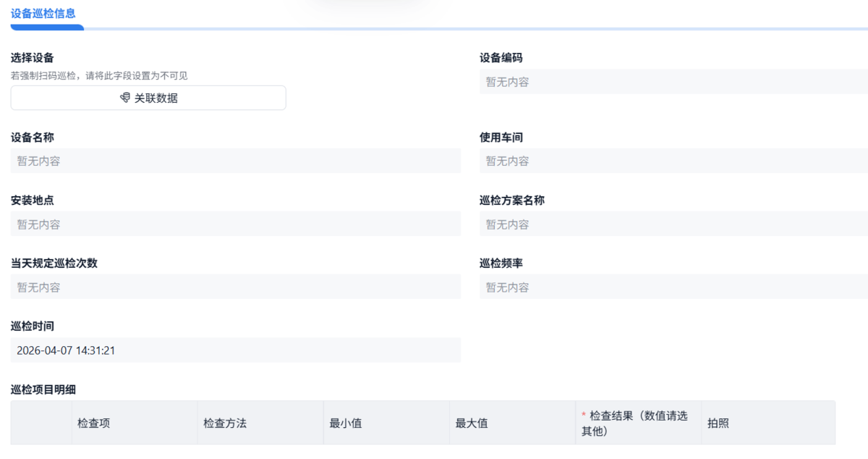868x459 pixels.
Task: Click the empty first table header cell
Action: (41, 423)
